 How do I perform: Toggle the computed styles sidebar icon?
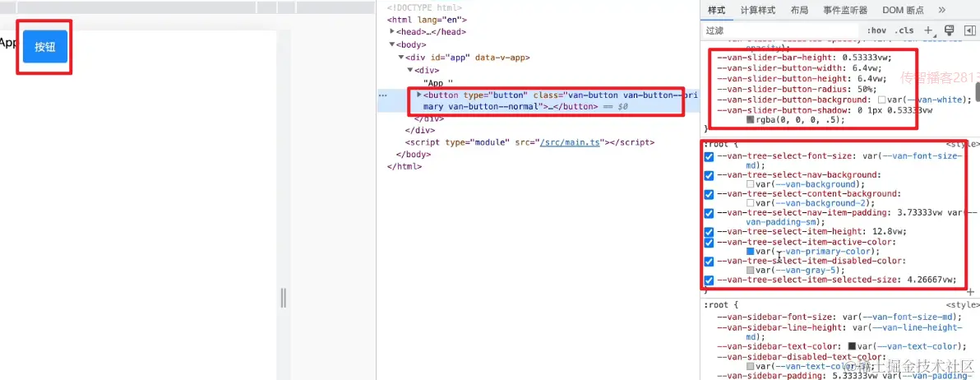point(970,30)
